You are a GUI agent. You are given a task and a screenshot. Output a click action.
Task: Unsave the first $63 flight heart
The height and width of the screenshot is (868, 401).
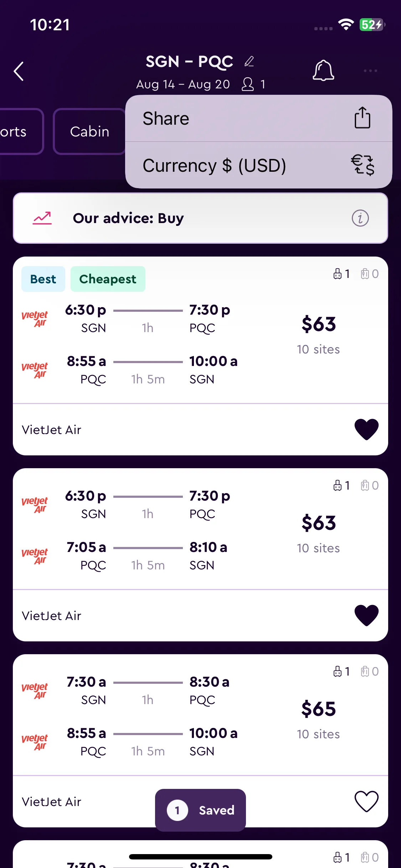click(366, 429)
